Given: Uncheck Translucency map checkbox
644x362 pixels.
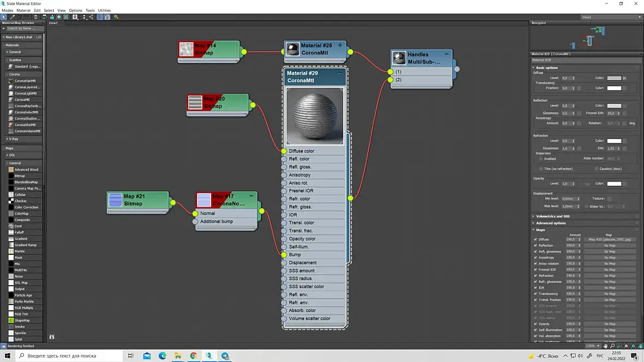Looking at the screenshot, I should [535, 293].
